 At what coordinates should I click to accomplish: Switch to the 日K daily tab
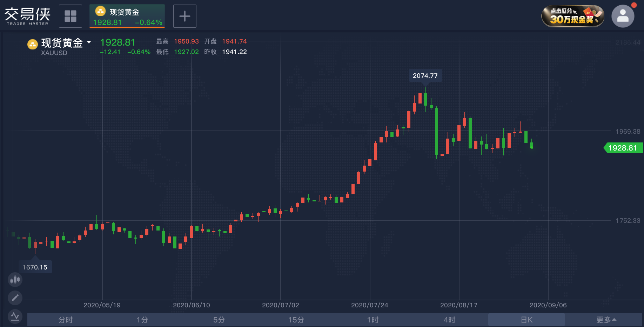[x=526, y=320]
